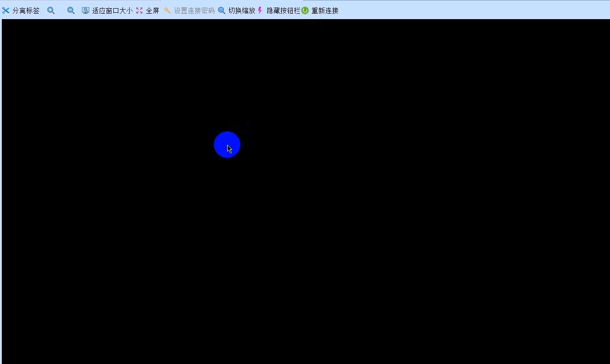This screenshot has height=364, width=610.
Task: Click the blue circle in the remote screen
Action: click(227, 145)
